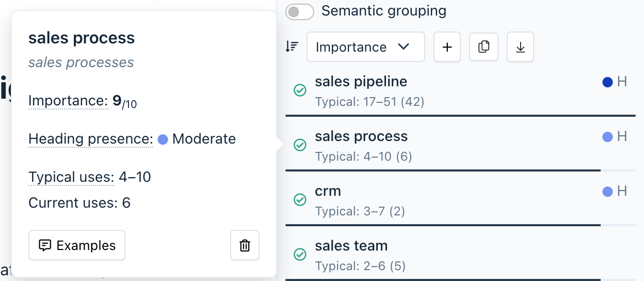Select the sales team term

[351, 246]
